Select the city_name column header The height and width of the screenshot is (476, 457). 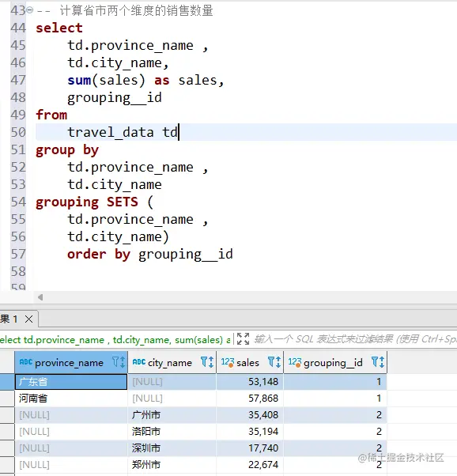172,362
